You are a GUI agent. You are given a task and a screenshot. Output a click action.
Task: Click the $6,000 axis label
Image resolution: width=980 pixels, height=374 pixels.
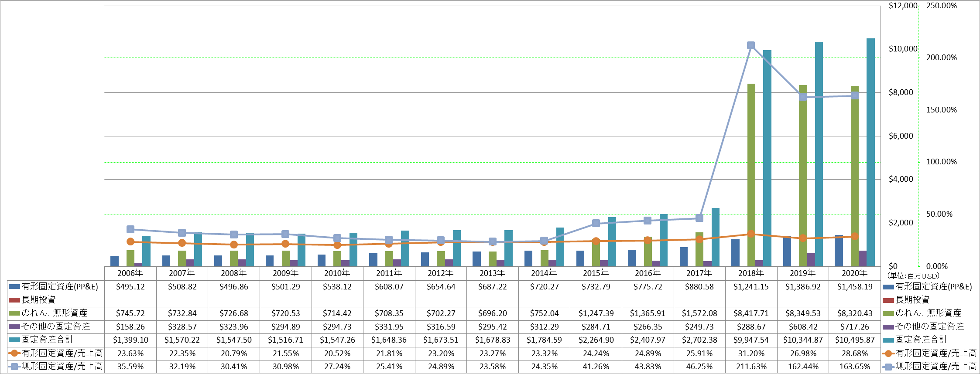coord(901,136)
